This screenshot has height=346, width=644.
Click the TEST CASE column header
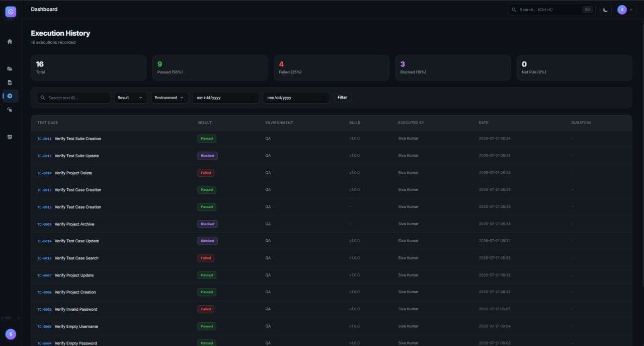tap(47, 123)
